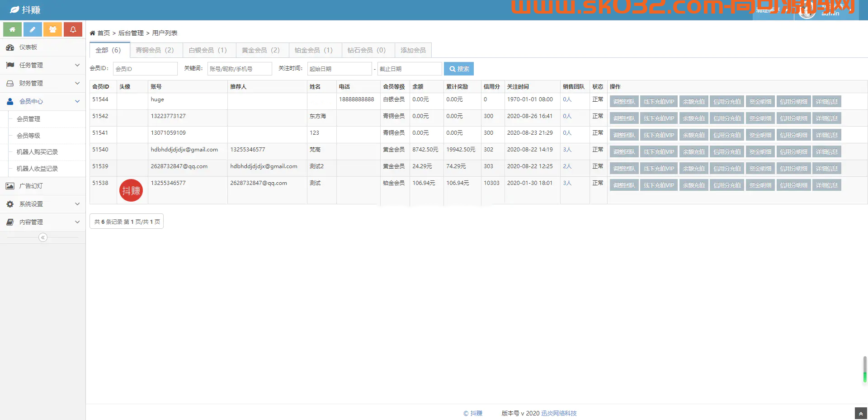Click the red bell notification icon
The height and width of the screenshot is (420, 868).
pyautogui.click(x=73, y=29)
